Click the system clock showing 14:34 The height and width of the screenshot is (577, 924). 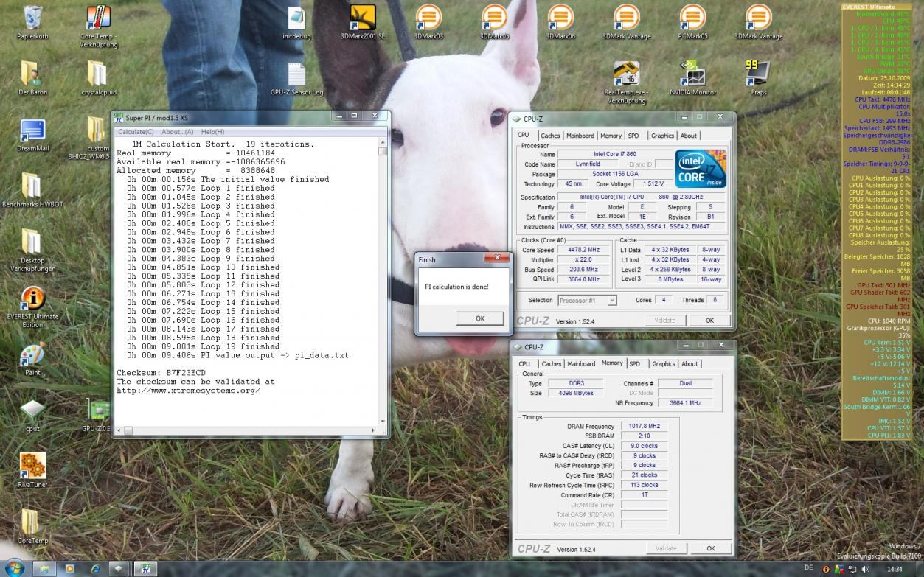[895, 569]
